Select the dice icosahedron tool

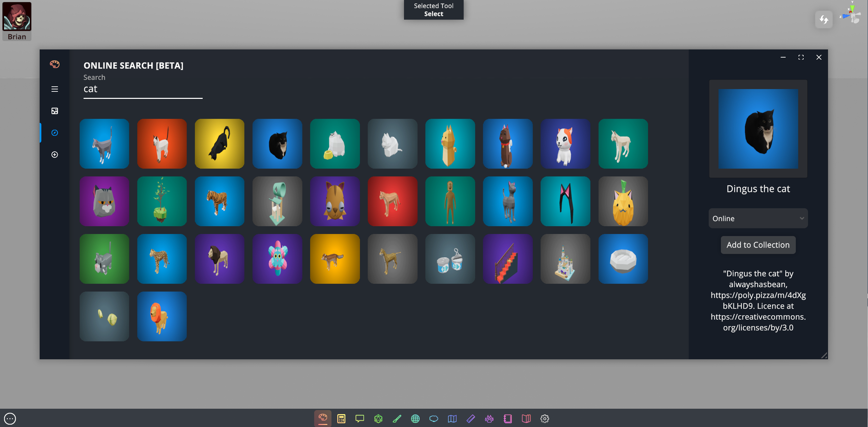coord(378,419)
